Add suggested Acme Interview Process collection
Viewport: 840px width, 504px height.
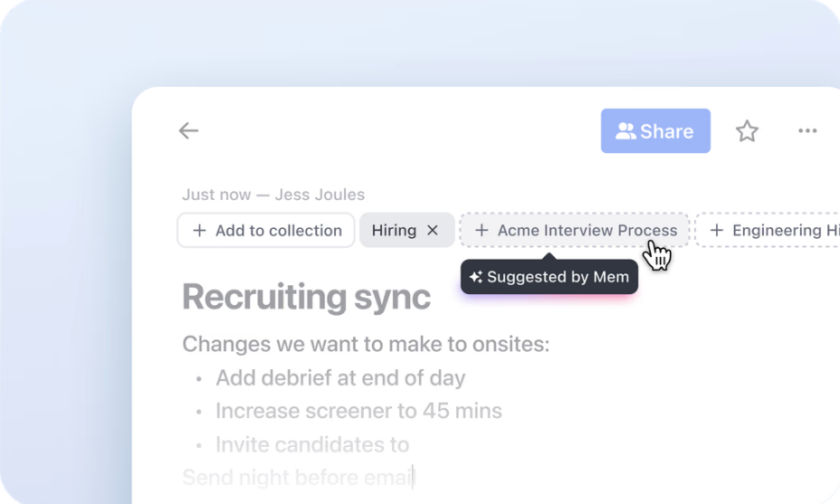tap(574, 231)
